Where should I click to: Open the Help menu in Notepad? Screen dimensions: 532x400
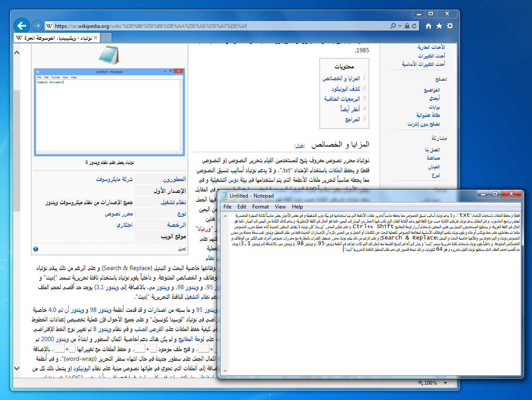(297, 207)
